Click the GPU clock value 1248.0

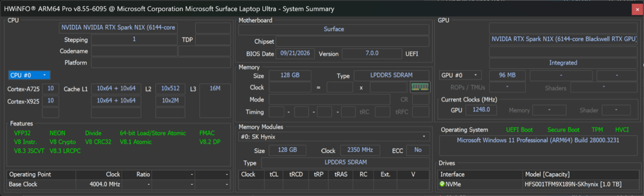[x=481, y=110]
